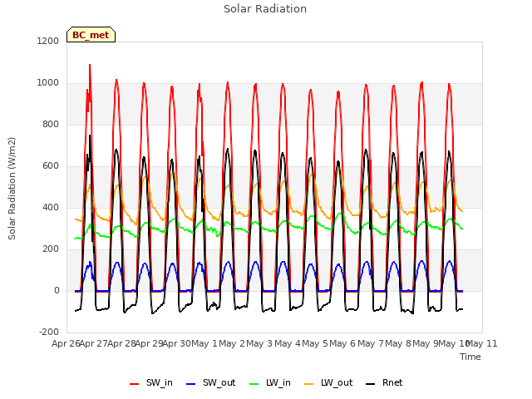This screenshot has height=399, width=532.
Task: Click the x-axis Time label
Action: (470, 357)
